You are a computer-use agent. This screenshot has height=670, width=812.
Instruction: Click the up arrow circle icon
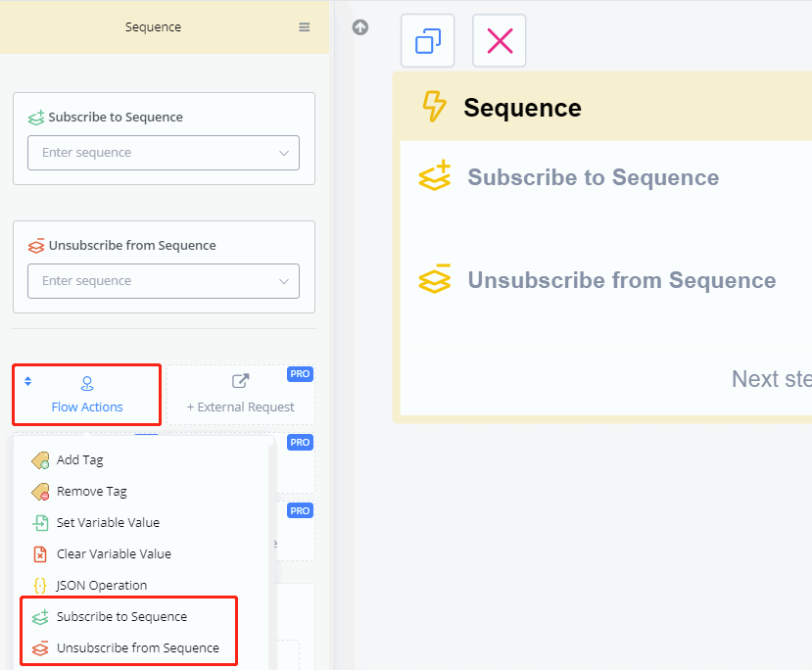(x=360, y=27)
